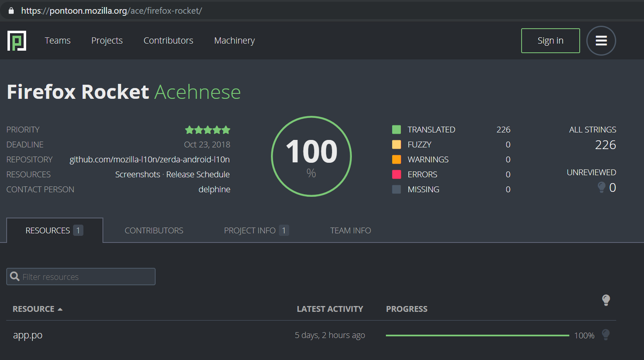Screen dimensions: 644x360
Task: Open the github.com/mozilla-l10n/zerda-android-l10n repository link
Action: tap(150, 159)
